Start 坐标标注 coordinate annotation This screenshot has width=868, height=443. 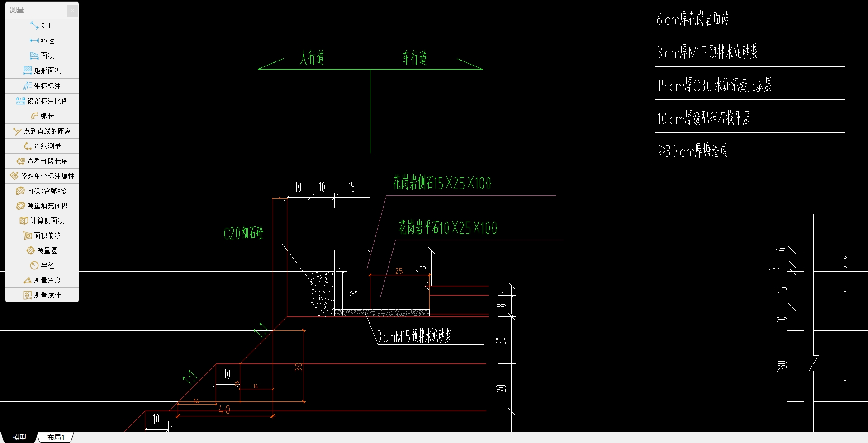pos(42,86)
